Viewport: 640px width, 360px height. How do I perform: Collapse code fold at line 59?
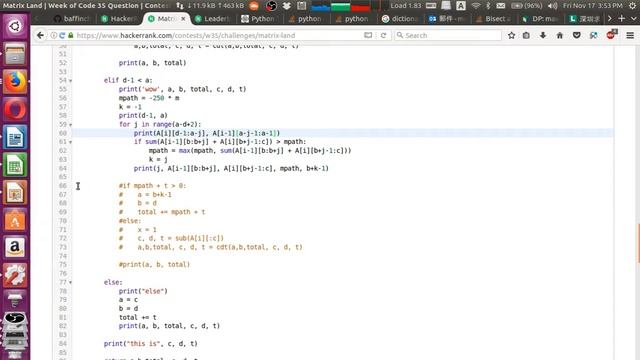70,124
